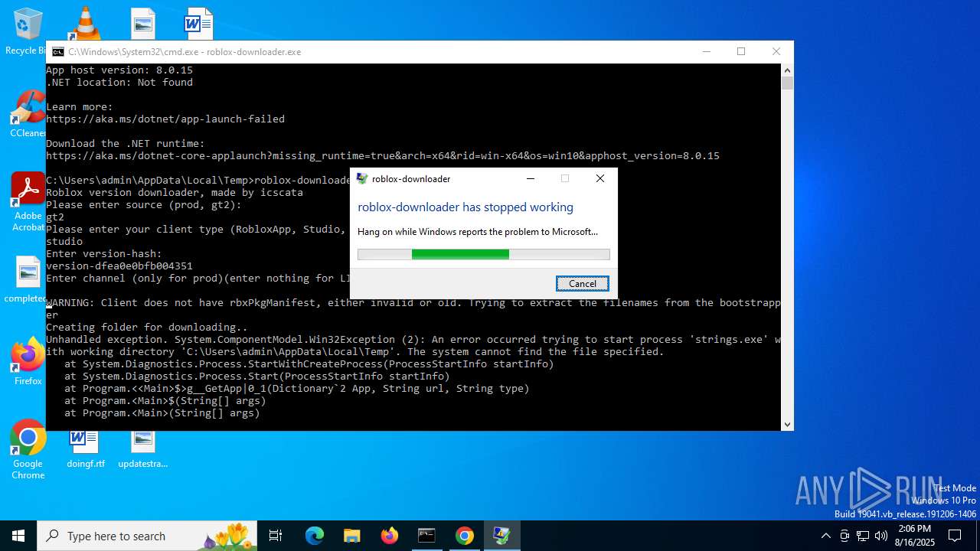Click the 'Creating folder for downloading..' console line
This screenshot has height=551, width=980.
click(147, 327)
